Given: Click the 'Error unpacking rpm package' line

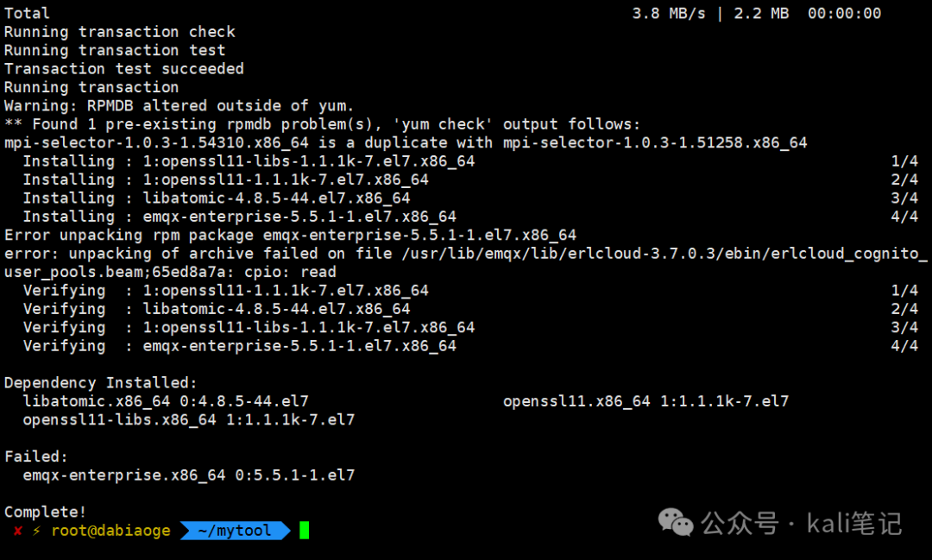Looking at the screenshot, I should [290, 236].
